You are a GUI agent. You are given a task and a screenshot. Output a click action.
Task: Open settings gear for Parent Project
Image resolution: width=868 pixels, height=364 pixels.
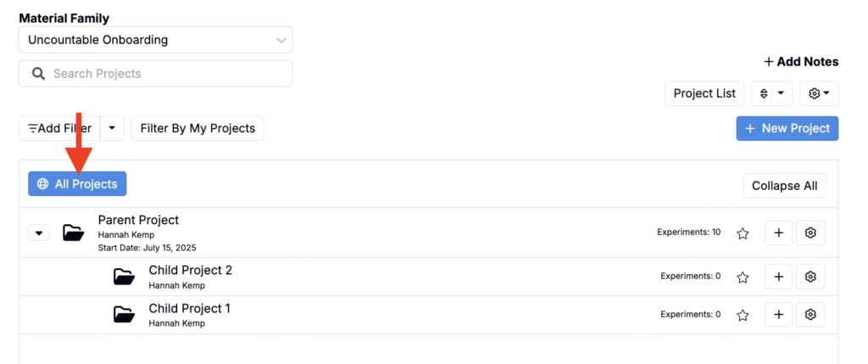pyautogui.click(x=810, y=233)
